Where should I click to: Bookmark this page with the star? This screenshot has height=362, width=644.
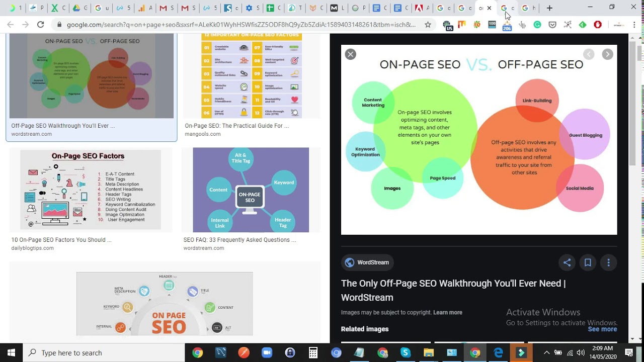coord(428,24)
